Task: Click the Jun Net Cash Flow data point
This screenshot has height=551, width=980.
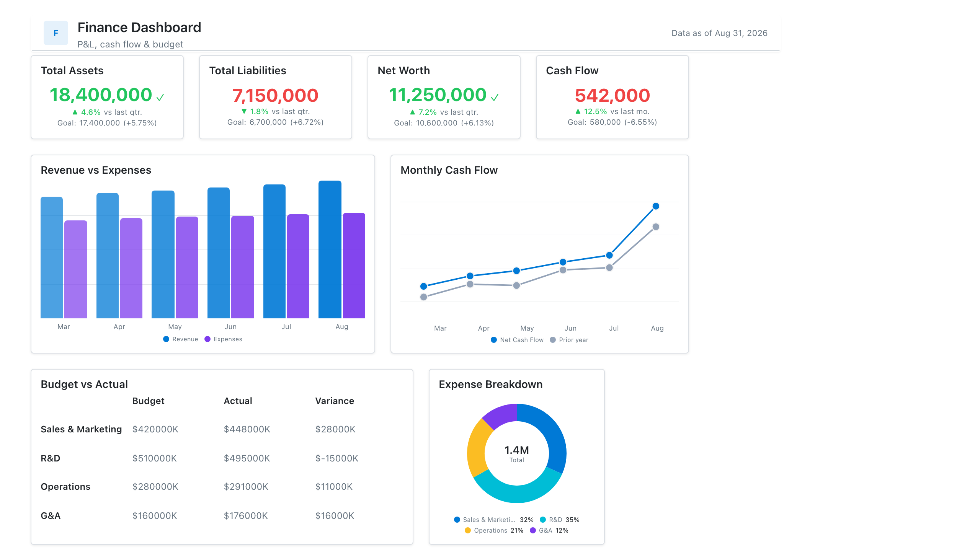Action: click(x=563, y=262)
